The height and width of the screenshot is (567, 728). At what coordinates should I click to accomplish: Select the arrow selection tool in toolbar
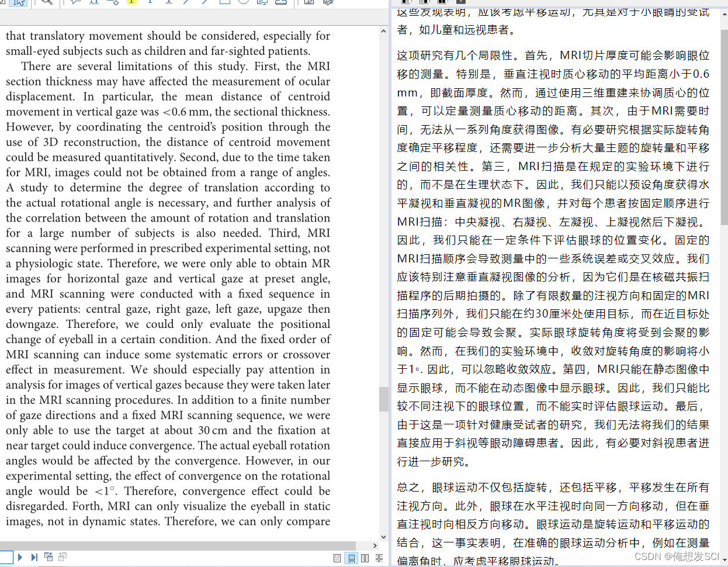(19, 2)
